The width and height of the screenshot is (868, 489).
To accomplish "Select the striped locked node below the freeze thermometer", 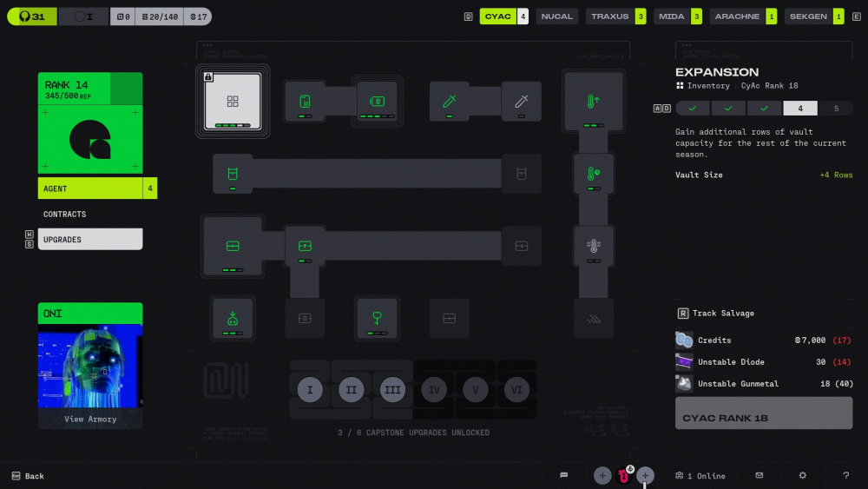I will click(x=594, y=319).
